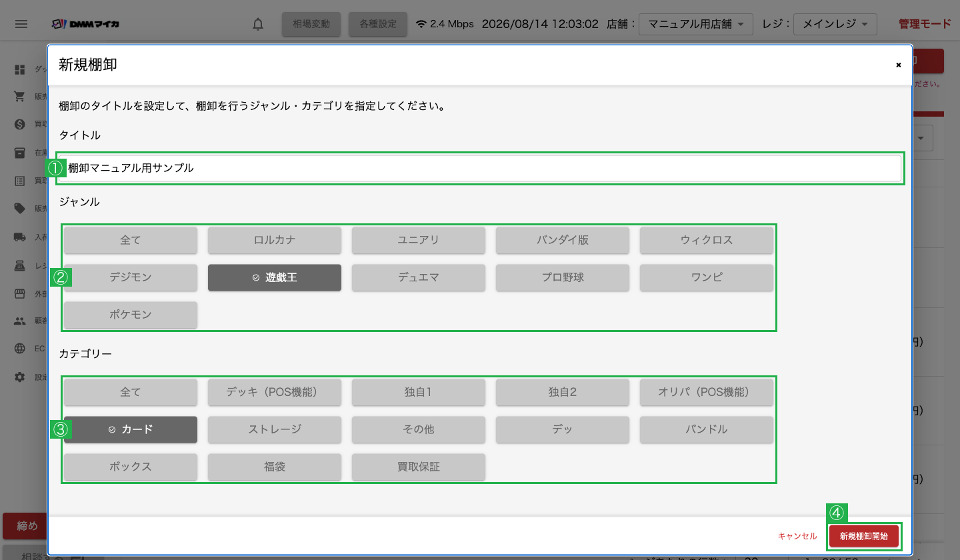Click the settings gear icon in sidebar
This screenshot has height=560, width=960.
[20, 377]
